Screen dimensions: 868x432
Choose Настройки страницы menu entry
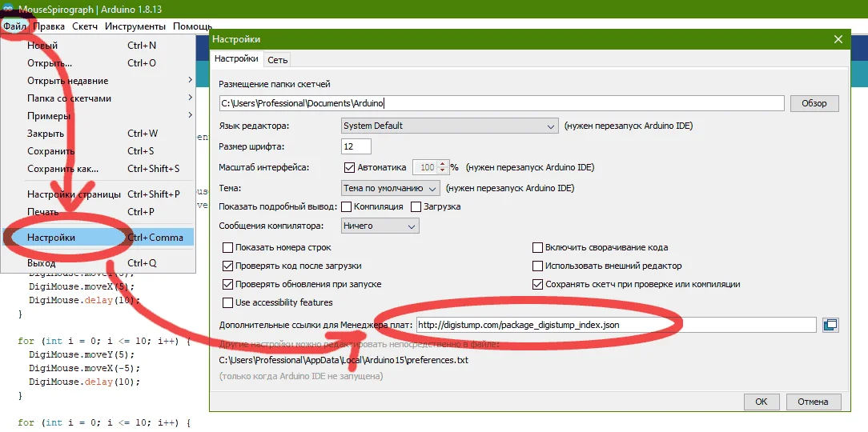[x=98, y=194]
